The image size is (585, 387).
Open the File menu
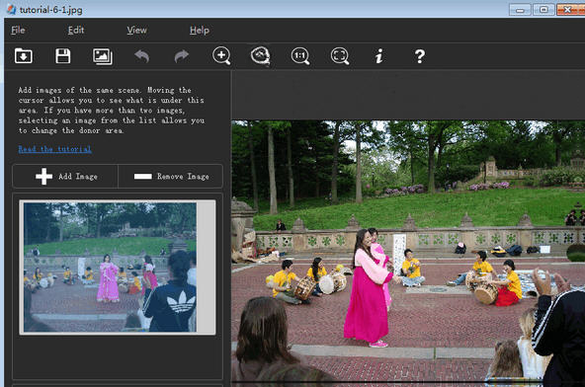coord(18,30)
